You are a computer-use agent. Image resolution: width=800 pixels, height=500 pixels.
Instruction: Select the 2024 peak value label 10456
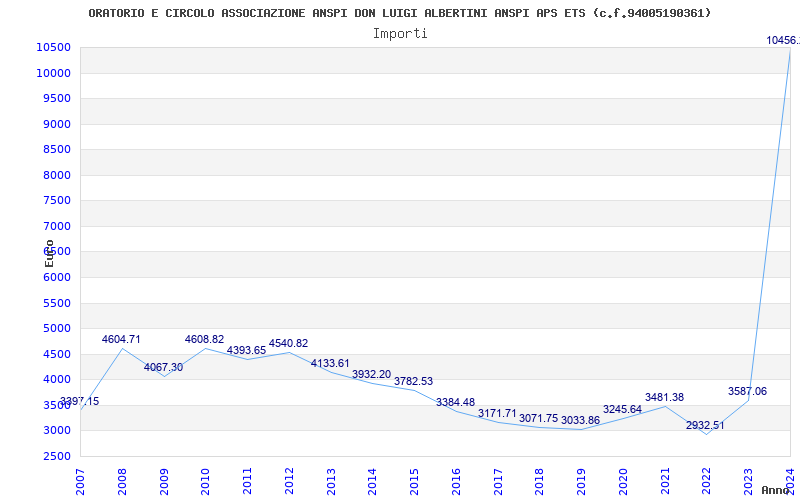[x=783, y=40]
